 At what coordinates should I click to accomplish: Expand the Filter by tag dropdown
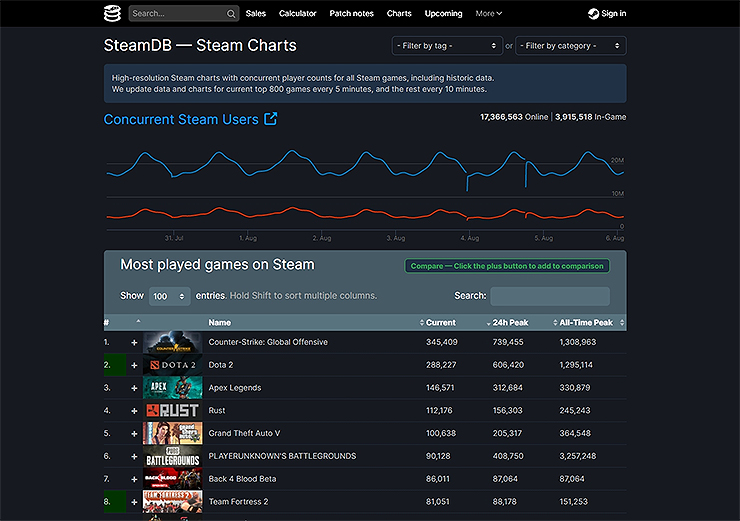447,46
